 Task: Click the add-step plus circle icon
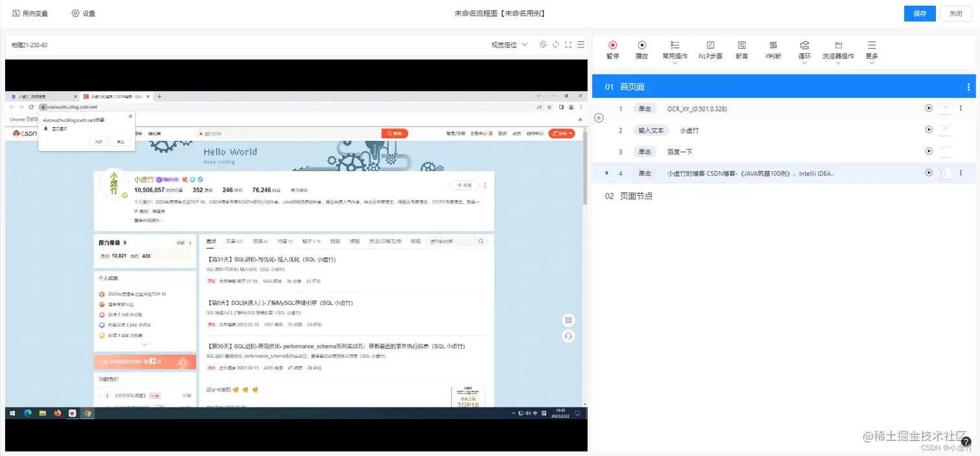(599, 118)
